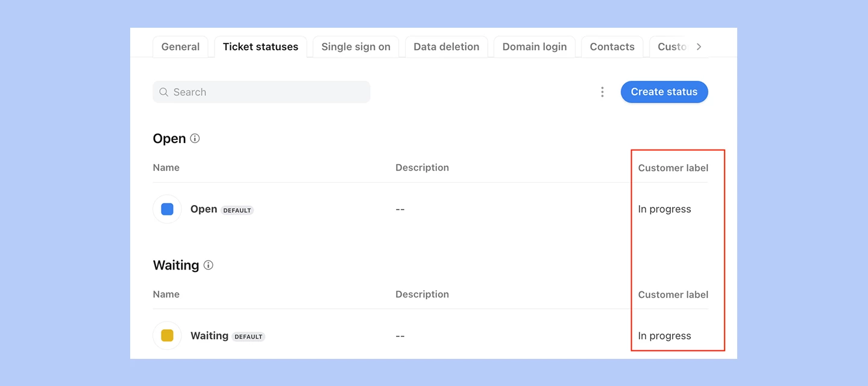Click Name column header under Waiting
The height and width of the screenshot is (386, 868).
166,294
